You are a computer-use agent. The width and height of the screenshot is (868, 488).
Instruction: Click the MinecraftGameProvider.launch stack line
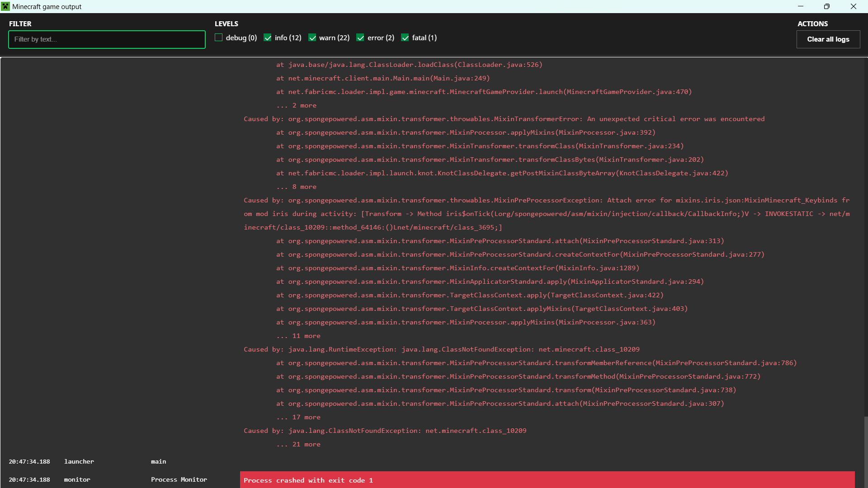coord(484,92)
